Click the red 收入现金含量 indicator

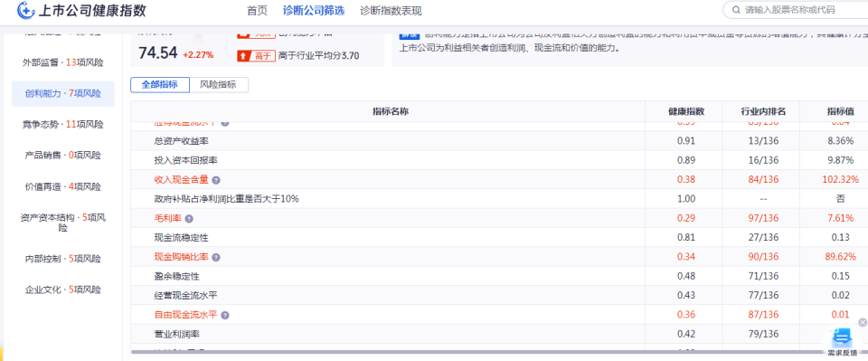(182, 180)
